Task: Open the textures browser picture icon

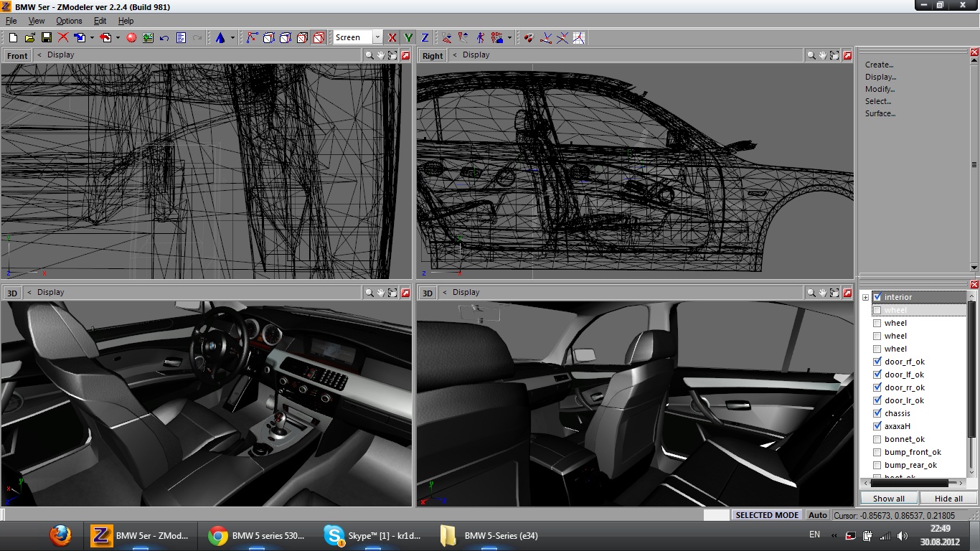Action: tap(148, 37)
